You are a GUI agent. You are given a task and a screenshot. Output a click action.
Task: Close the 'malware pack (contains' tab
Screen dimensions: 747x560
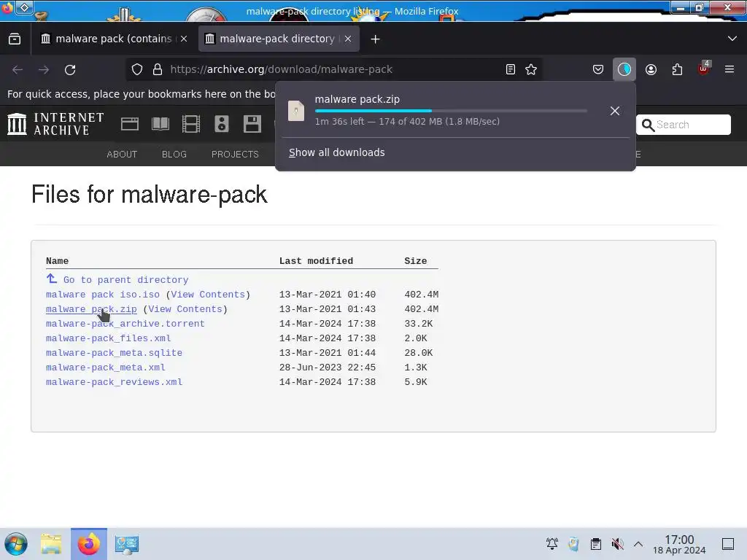[x=184, y=39]
